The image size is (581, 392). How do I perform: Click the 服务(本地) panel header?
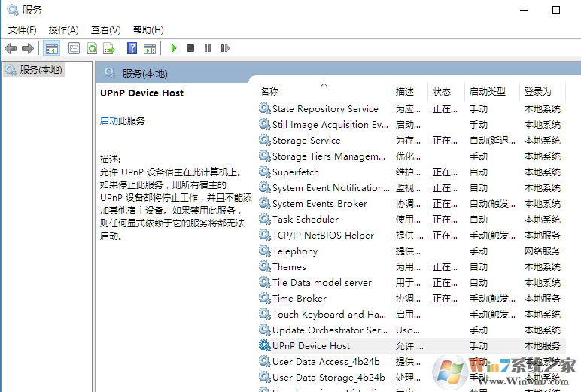pyautogui.click(x=145, y=74)
